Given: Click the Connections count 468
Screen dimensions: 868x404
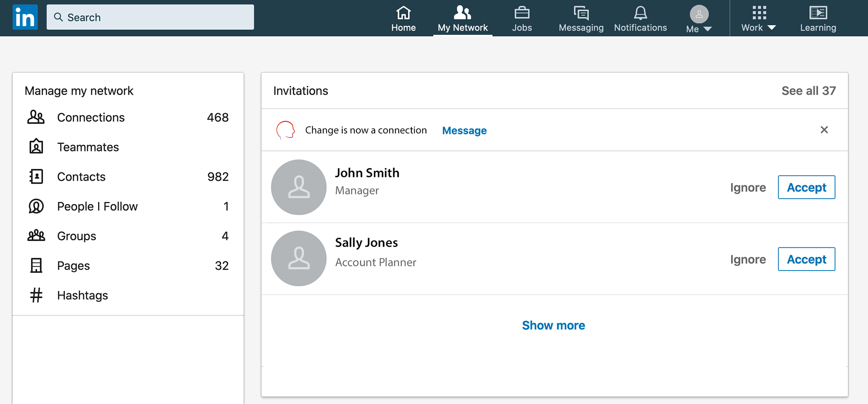Looking at the screenshot, I should click(x=217, y=117).
